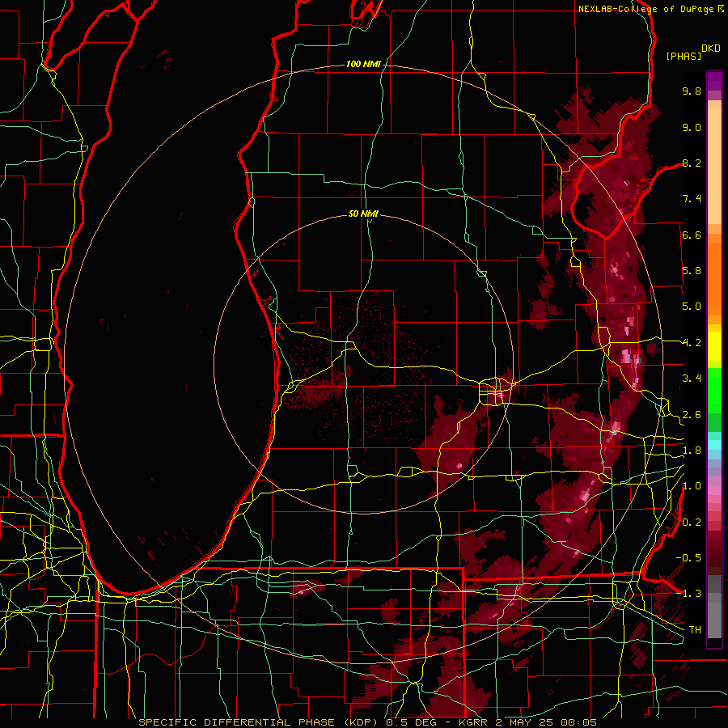This screenshot has width=728, height=728.
Task: Select the purple top color band
Action: pyautogui.click(x=714, y=81)
